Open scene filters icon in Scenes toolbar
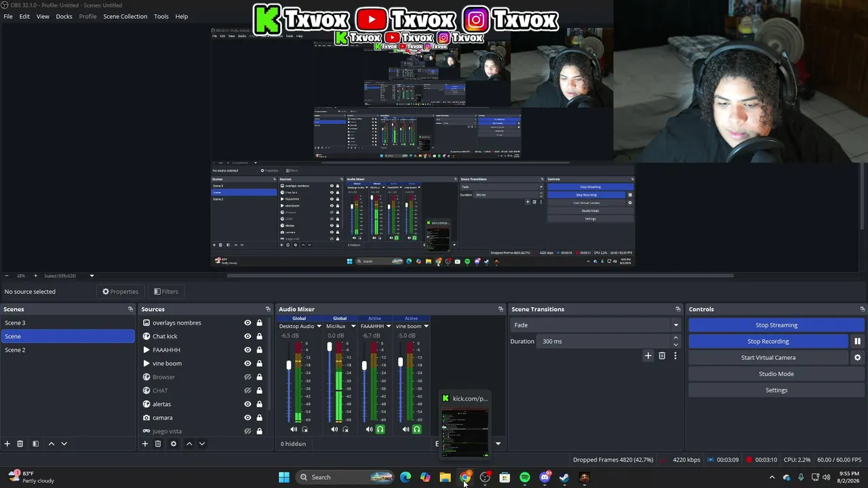This screenshot has height=488, width=868. point(35,444)
